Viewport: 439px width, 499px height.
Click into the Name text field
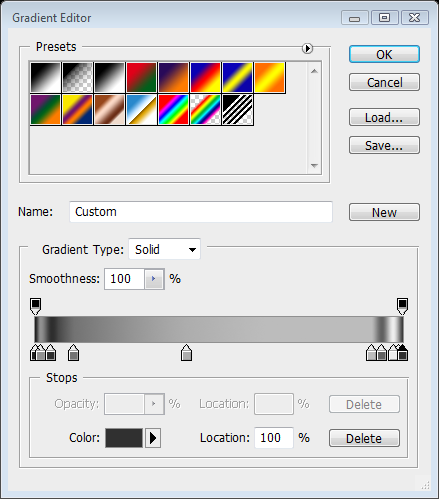(x=201, y=212)
